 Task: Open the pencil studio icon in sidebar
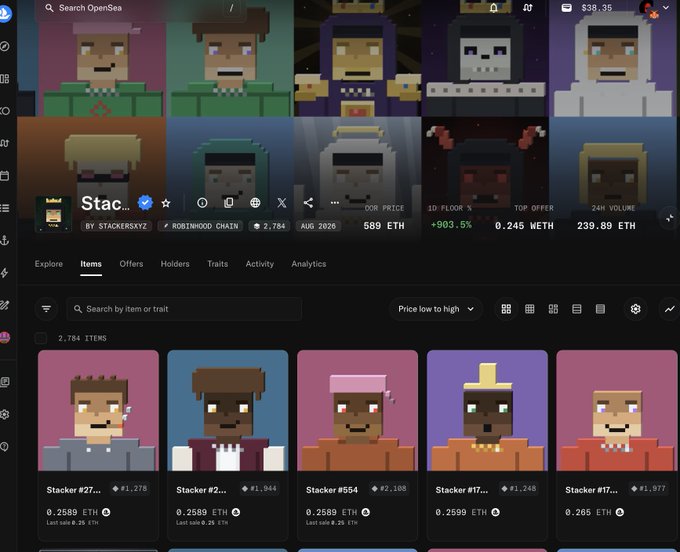4,305
